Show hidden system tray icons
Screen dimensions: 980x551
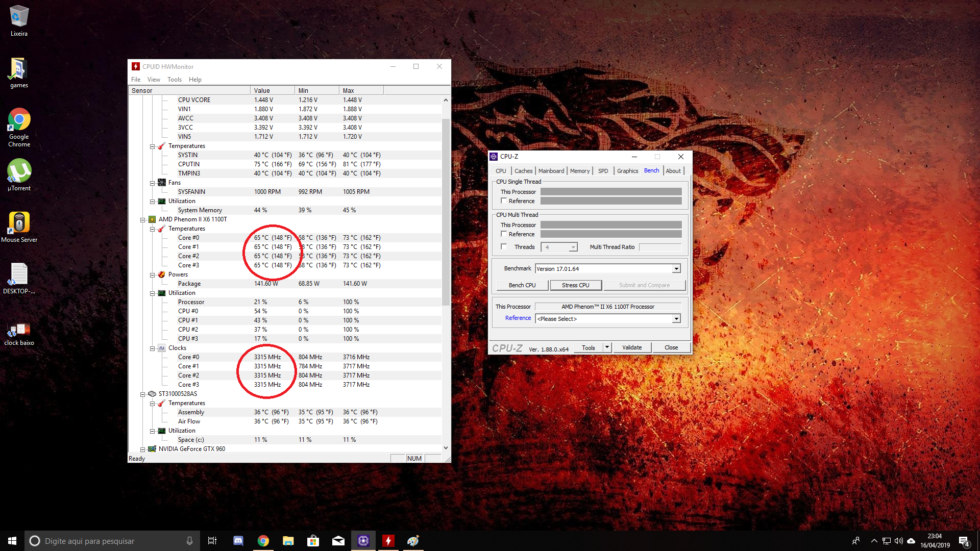click(x=874, y=541)
